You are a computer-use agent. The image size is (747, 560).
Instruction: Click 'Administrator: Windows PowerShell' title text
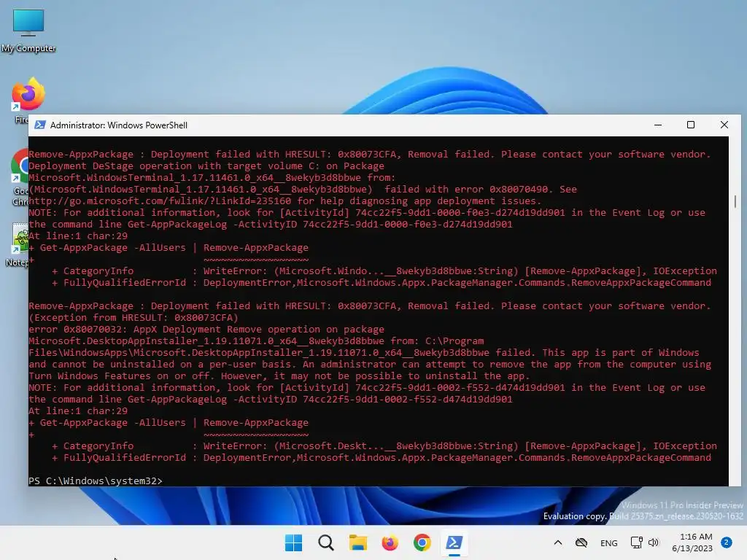tap(119, 125)
